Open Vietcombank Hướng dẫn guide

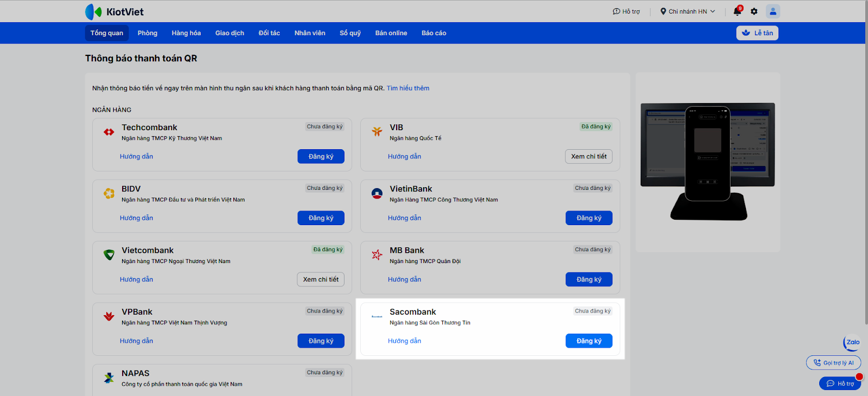click(x=137, y=279)
